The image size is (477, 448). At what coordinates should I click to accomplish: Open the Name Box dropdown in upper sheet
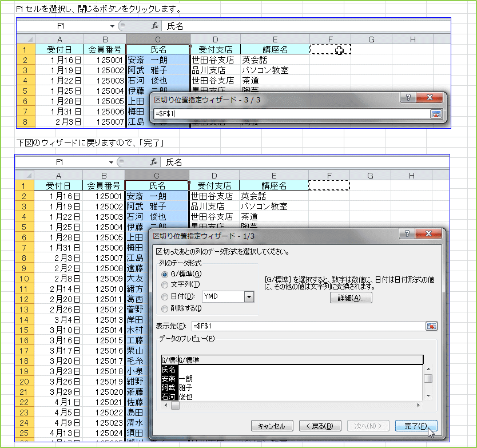(112, 26)
